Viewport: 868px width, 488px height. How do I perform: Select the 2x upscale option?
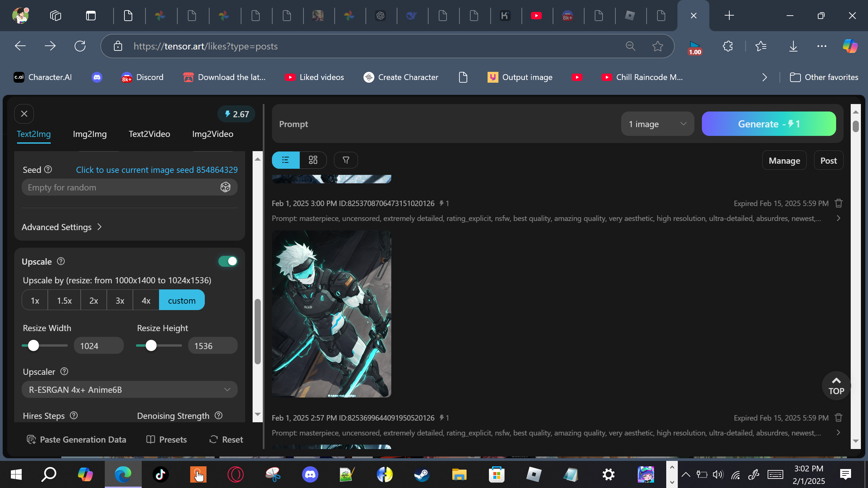point(94,300)
